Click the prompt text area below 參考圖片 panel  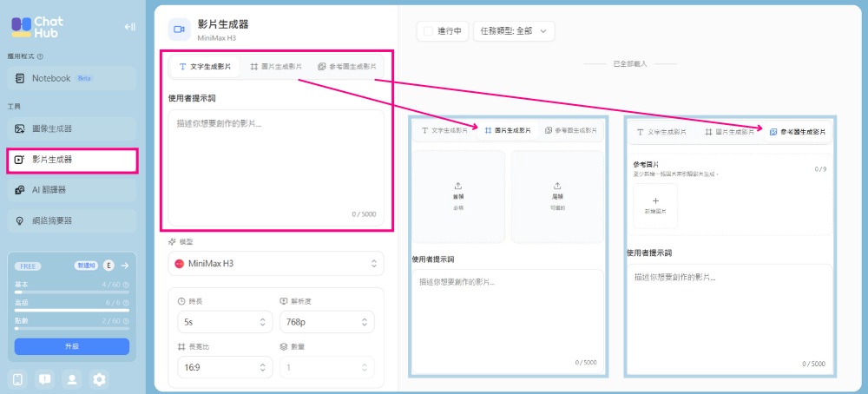[x=729, y=318]
